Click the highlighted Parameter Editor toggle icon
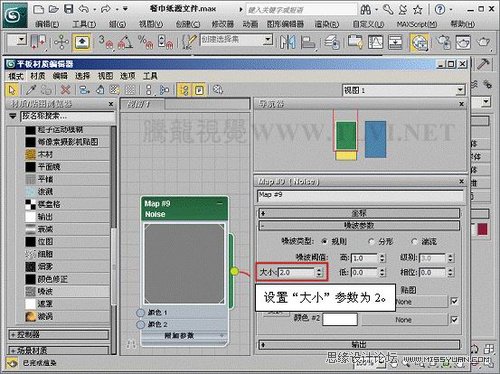The height and width of the screenshot is (374, 500). [199, 90]
